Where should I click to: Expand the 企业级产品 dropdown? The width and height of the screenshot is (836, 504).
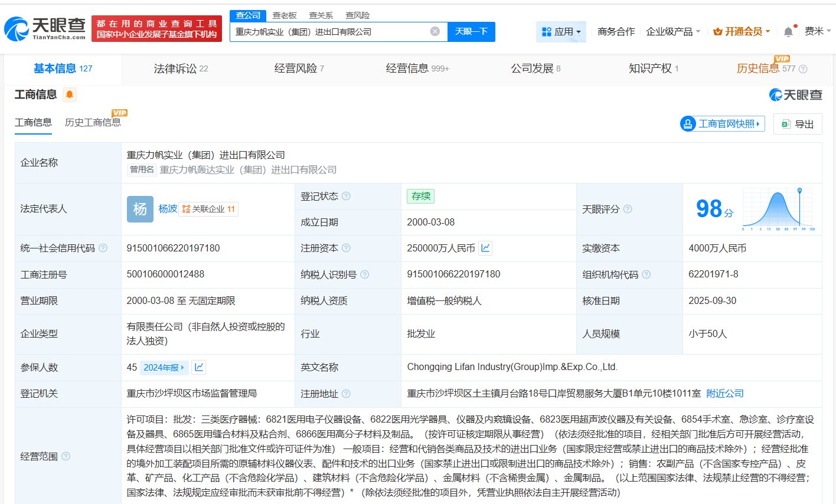[673, 32]
